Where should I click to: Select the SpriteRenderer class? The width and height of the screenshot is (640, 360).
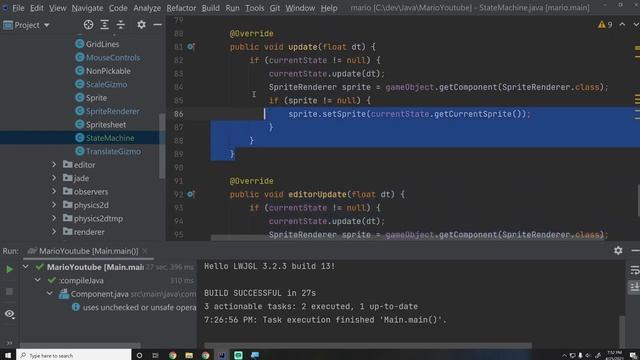112,111
